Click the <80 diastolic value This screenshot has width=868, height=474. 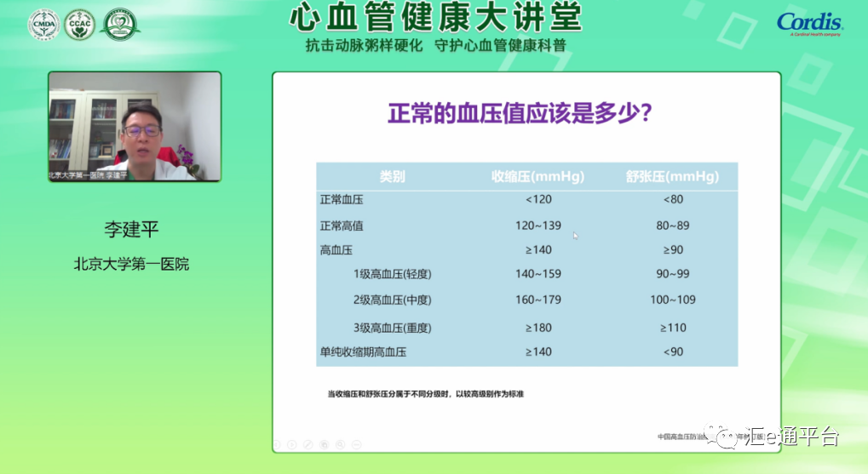[673, 199]
